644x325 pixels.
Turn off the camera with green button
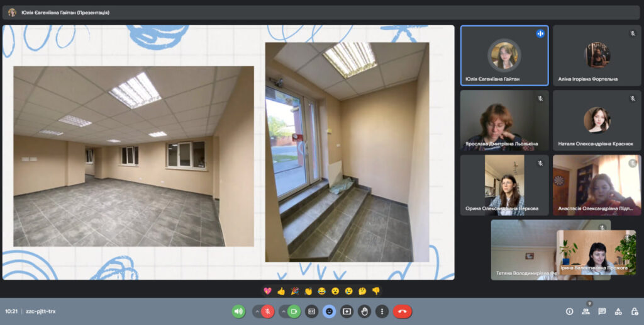(294, 311)
